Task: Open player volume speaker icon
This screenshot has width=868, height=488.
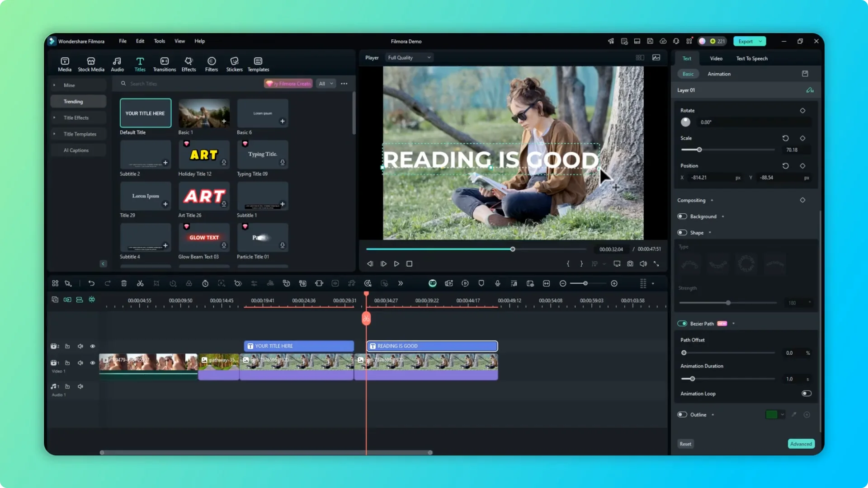Action: [x=643, y=263]
